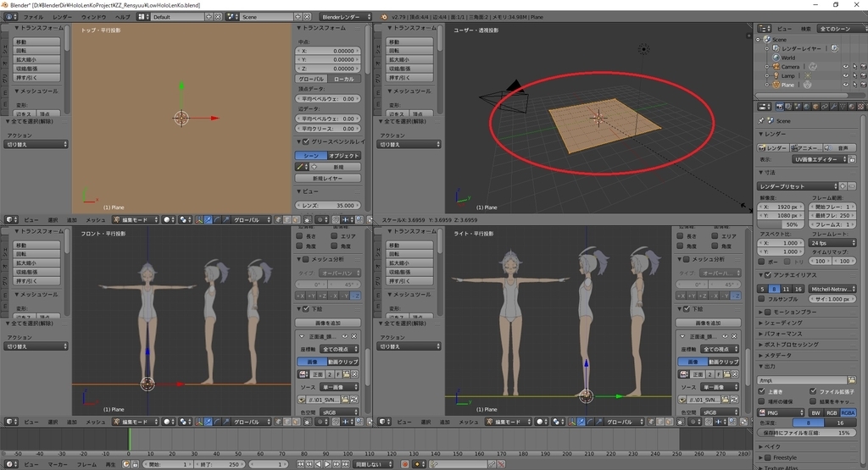Click the アニメーション render button
The width and height of the screenshot is (868, 470).
coord(806,147)
